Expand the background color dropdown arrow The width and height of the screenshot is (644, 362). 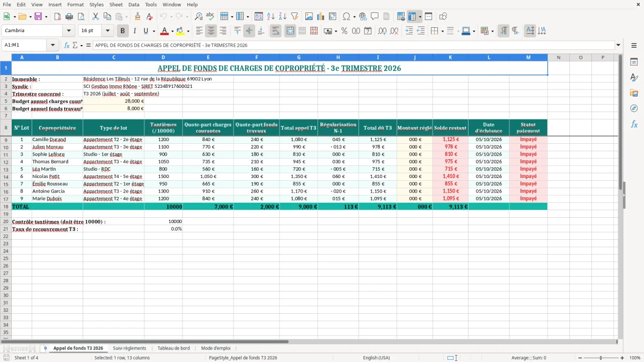[x=188, y=31]
